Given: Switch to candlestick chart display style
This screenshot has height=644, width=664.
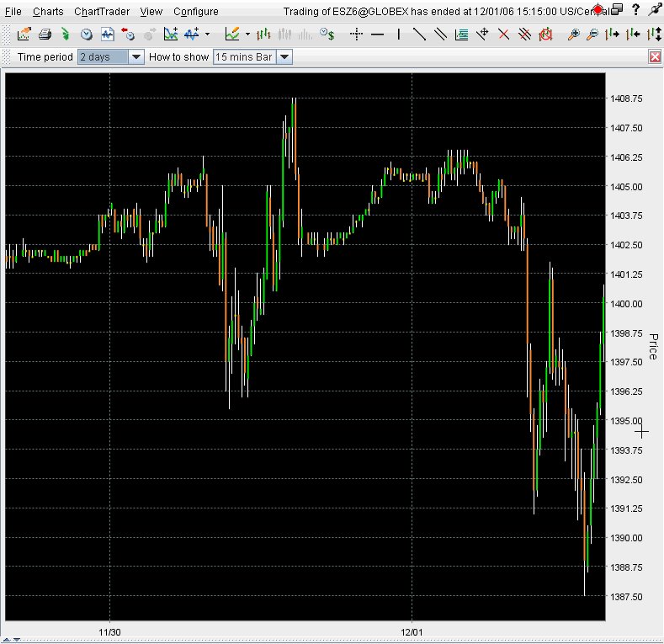Looking at the screenshot, I should click(285, 34).
